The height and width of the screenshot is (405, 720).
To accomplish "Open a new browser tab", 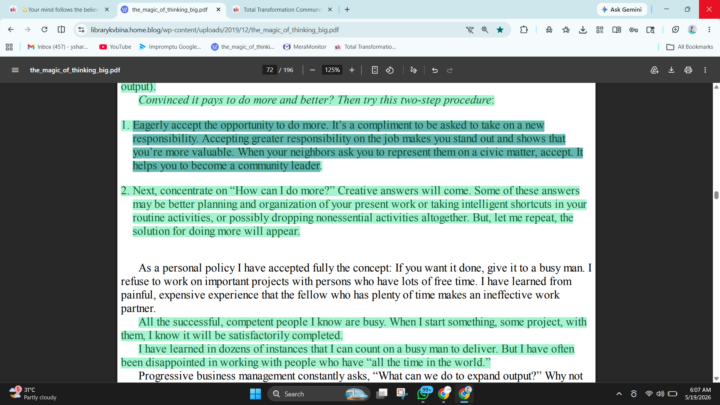I will [x=347, y=10].
